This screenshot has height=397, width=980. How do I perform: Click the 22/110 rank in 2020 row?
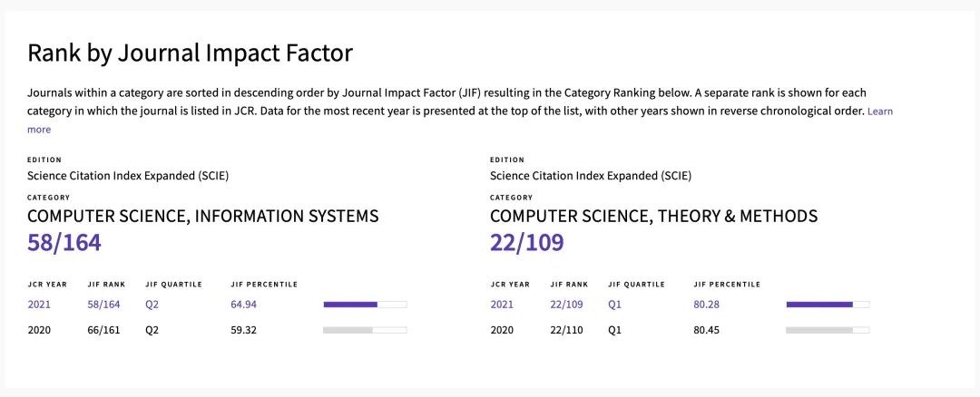566,330
